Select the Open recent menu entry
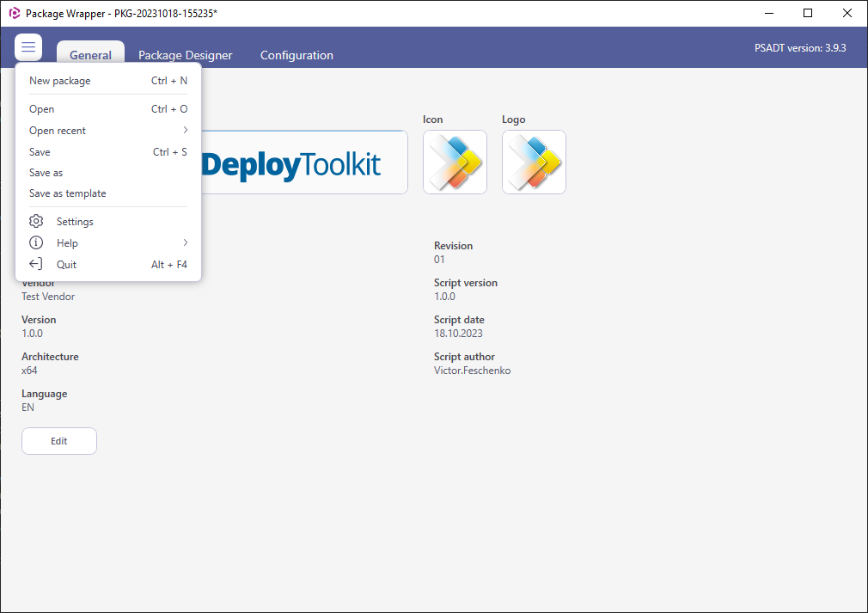868x613 pixels. coord(108,131)
